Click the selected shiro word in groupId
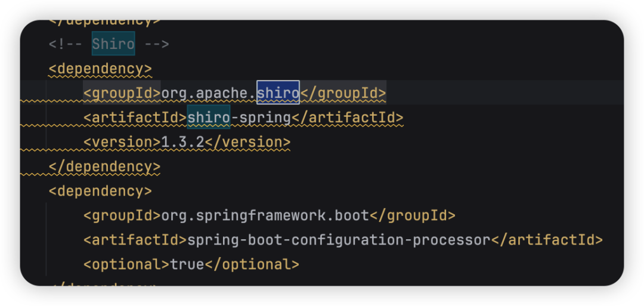This screenshot has height=306, width=644. click(278, 93)
